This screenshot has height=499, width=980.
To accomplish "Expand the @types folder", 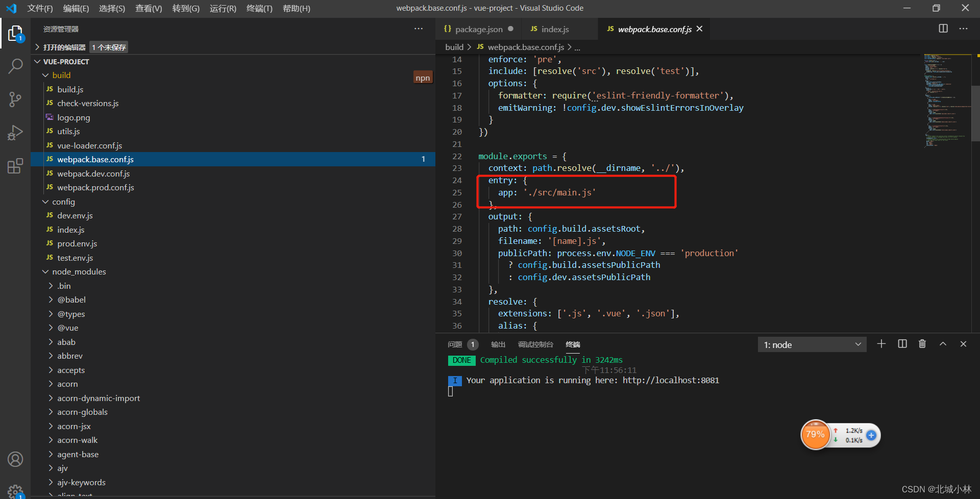I will click(51, 314).
